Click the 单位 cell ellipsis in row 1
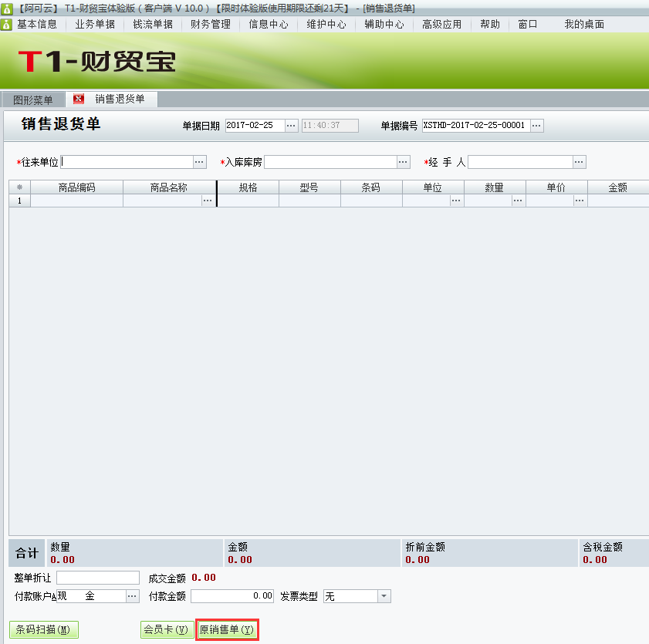 pyautogui.click(x=456, y=201)
